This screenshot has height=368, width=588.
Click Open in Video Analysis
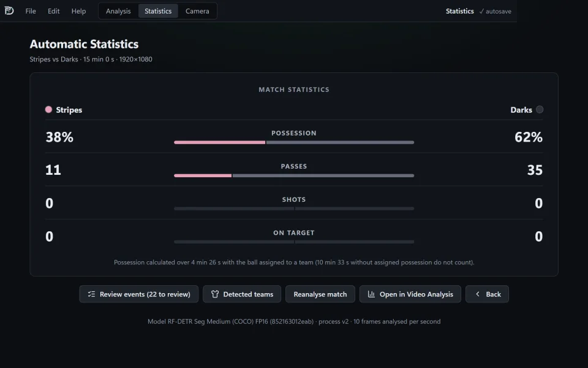point(410,294)
